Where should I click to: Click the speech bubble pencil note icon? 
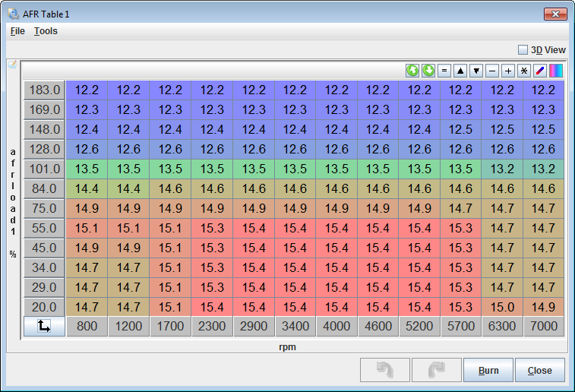tap(12, 65)
